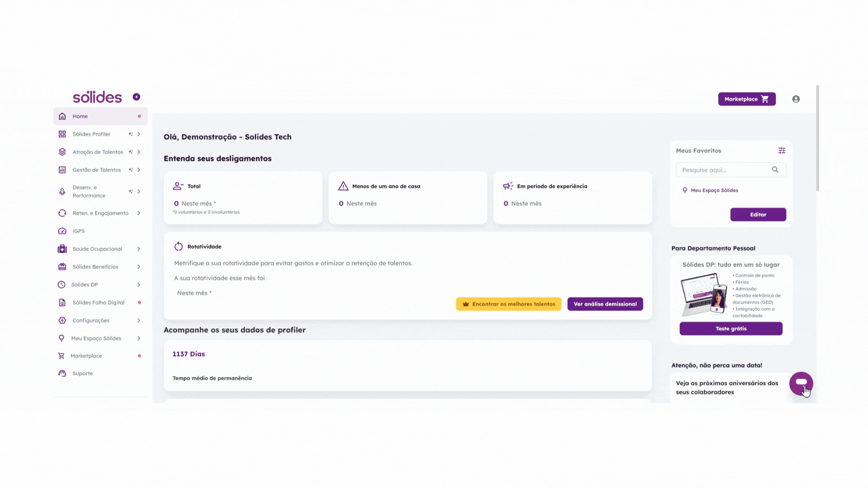
Task: Expand the Desenv. e Performance chevron
Action: pyautogui.click(x=139, y=192)
